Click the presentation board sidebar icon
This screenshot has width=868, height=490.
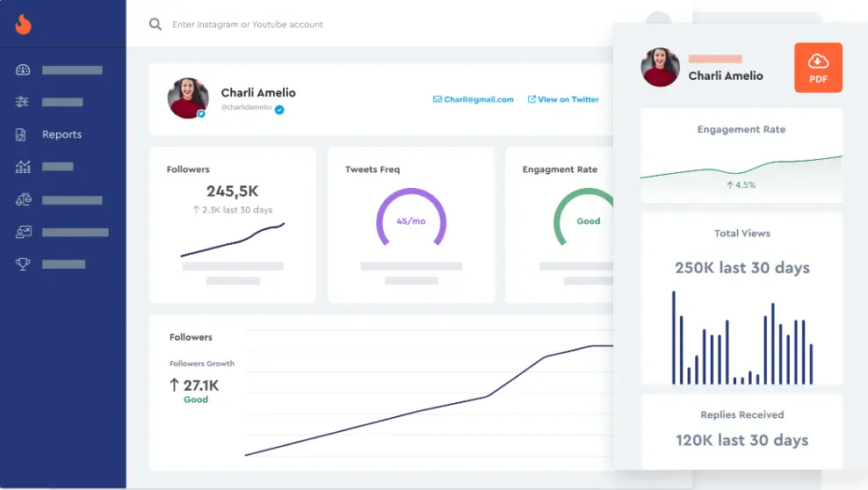[x=23, y=233]
